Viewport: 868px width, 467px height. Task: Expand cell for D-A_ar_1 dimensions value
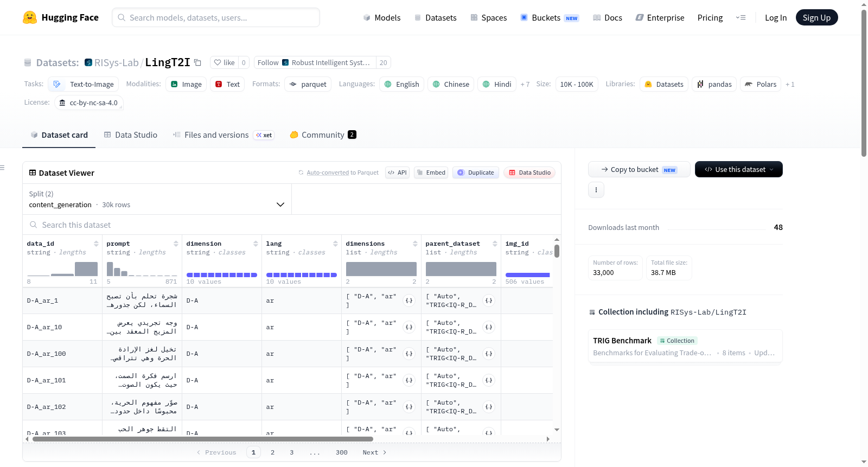pos(409,300)
